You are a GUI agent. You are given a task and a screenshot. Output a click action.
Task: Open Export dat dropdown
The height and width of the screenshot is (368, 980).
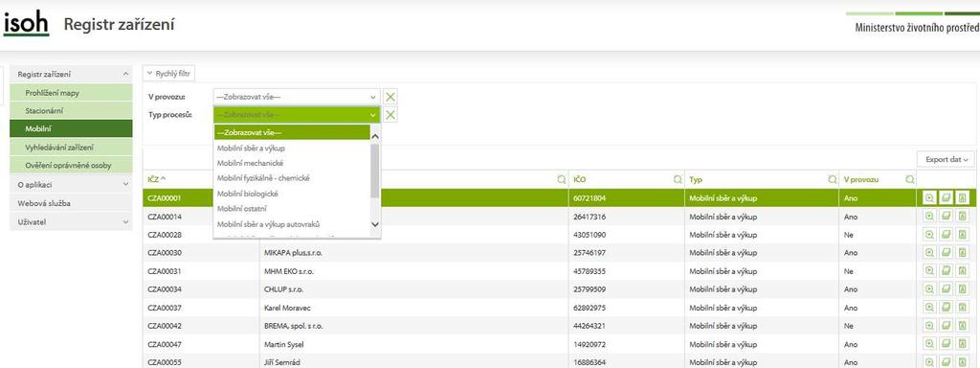click(x=946, y=160)
